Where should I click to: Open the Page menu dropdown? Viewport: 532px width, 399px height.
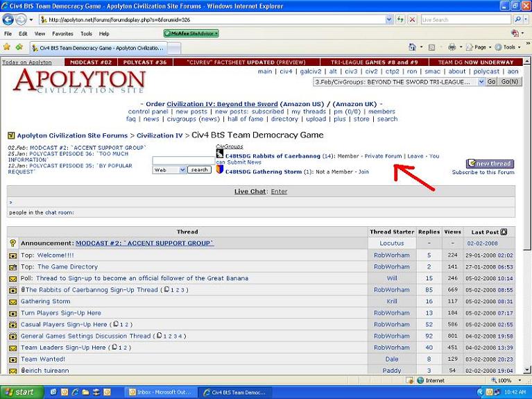(481, 47)
